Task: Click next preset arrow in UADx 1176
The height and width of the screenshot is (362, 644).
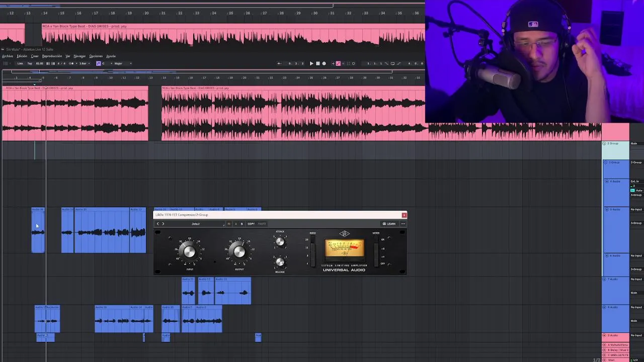Action: click(163, 224)
